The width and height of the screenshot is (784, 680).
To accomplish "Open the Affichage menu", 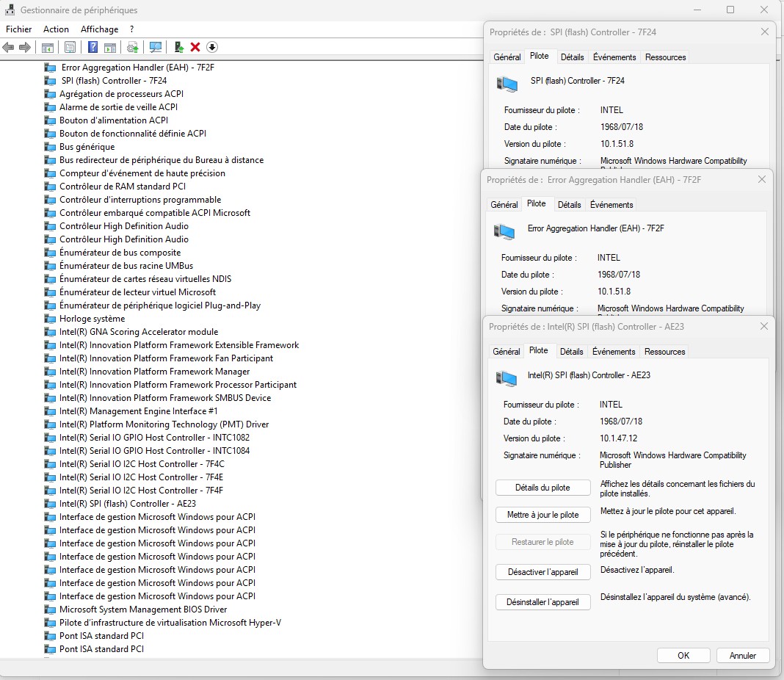I will click(x=99, y=29).
